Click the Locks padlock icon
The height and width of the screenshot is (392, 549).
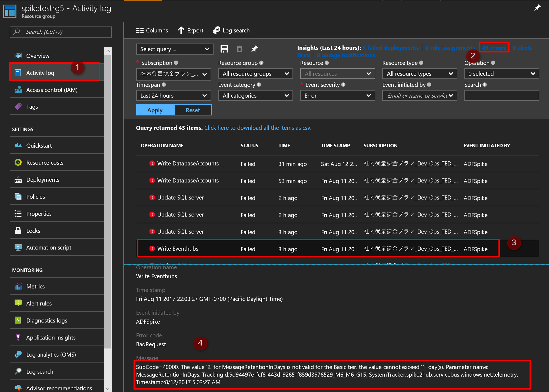click(x=18, y=231)
